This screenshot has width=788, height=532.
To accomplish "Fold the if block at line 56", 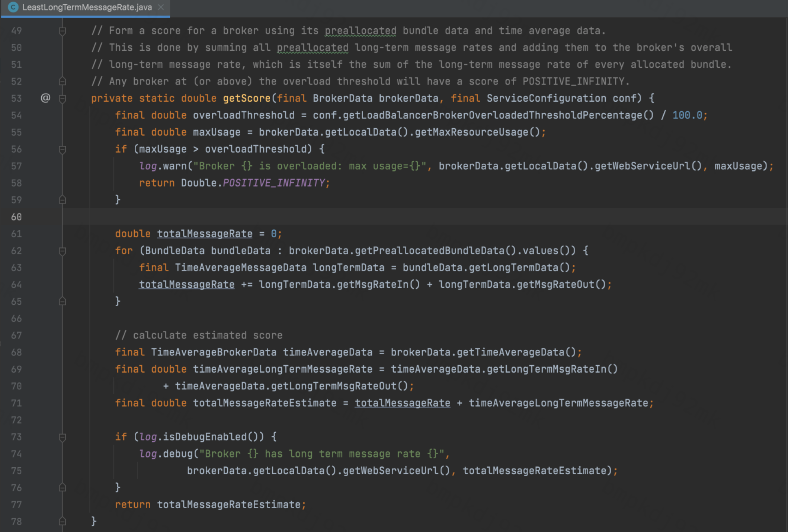I will click(x=63, y=150).
